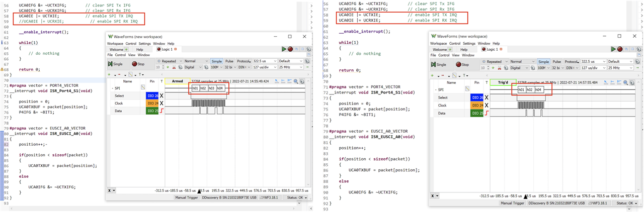Viewport: 644px width, 212px height.
Task: Open the 25 MHz rate dropdown in the left WaveForms window
Action: tap(291, 67)
